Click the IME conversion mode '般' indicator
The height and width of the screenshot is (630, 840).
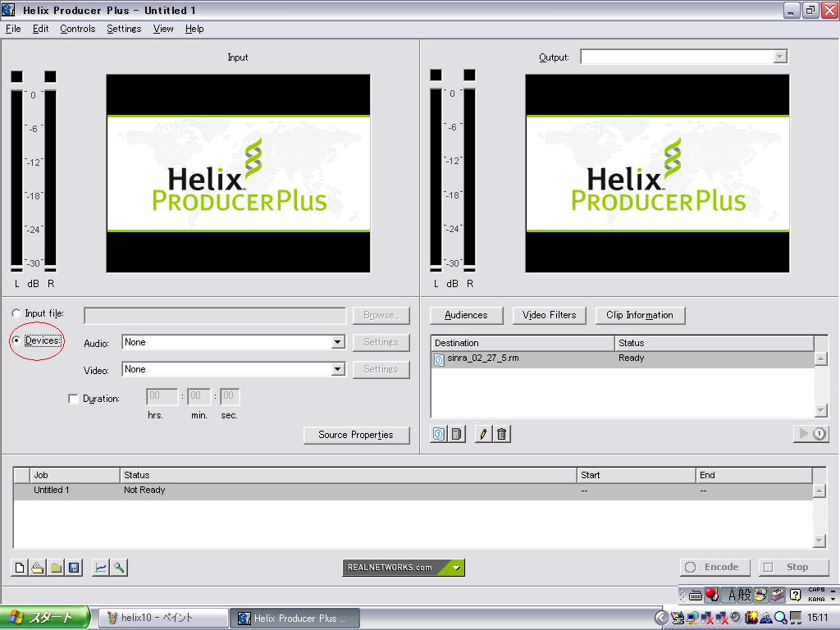point(745,595)
